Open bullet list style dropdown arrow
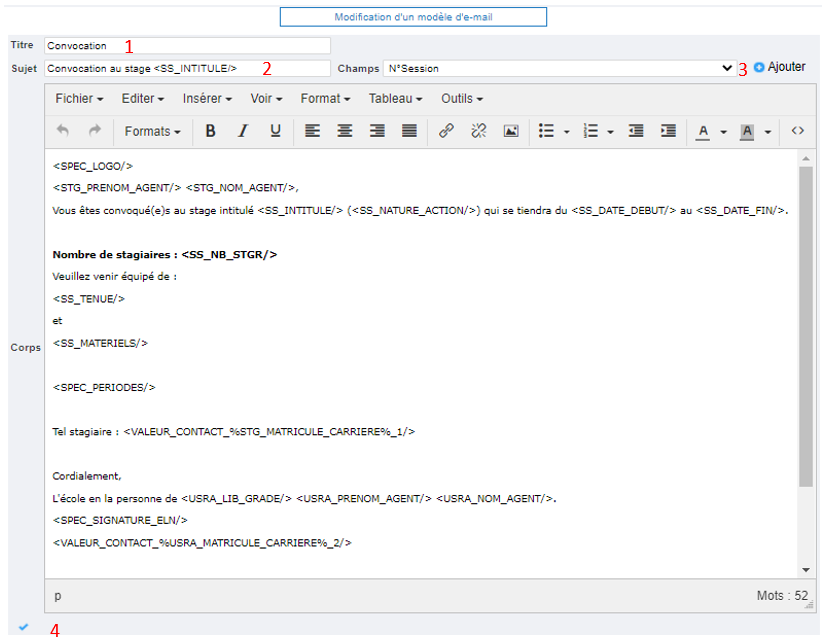822x640 pixels. pyautogui.click(x=566, y=132)
